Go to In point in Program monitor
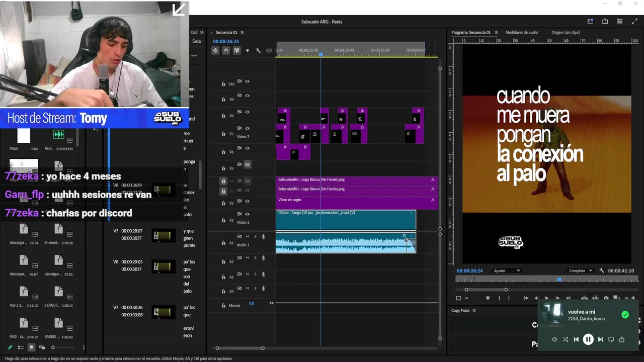 pyautogui.click(x=526, y=298)
